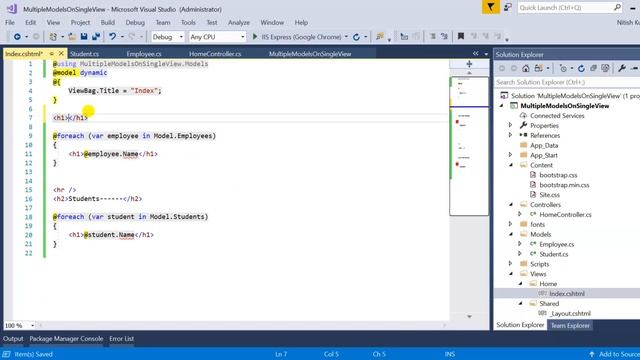The image size is (640, 360).
Task: Expand HomeController.cs node
Action: click(x=520, y=214)
